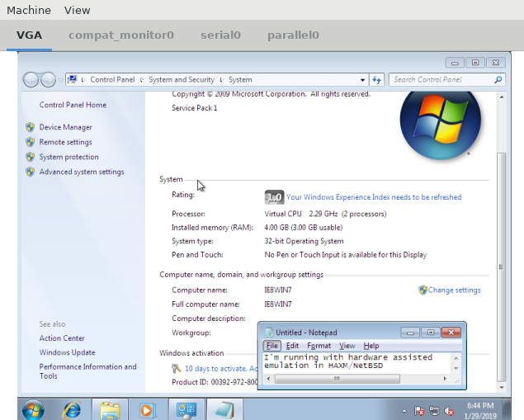Viewport: 524px width, 420px height.
Task: Open the View menu in QEMU
Action: [x=78, y=10]
